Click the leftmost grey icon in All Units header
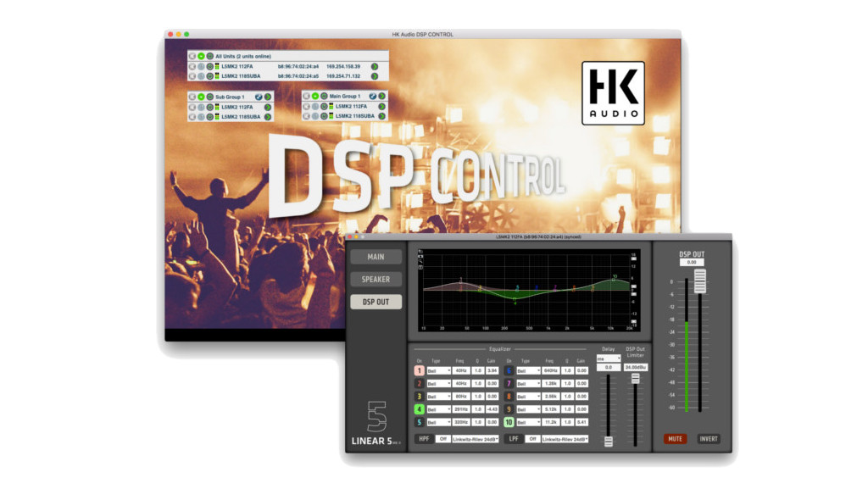 (192, 57)
